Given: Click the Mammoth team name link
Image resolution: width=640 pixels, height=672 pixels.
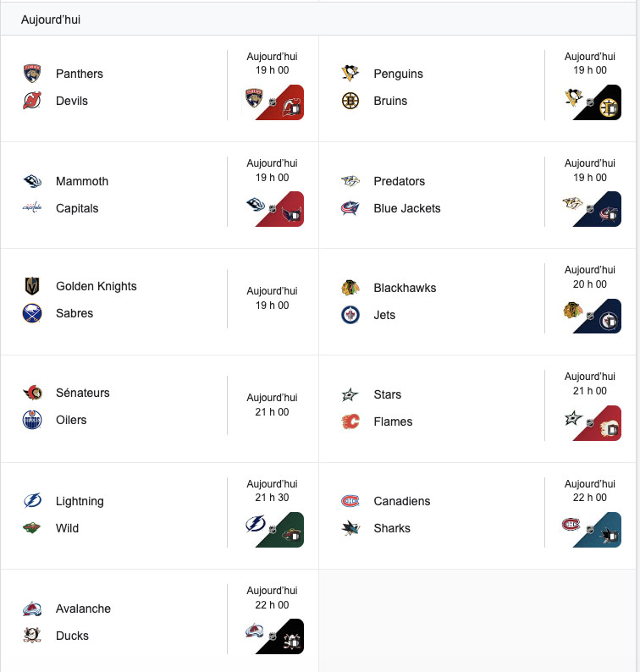Looking at the screenshot, I should pos(82,181).
